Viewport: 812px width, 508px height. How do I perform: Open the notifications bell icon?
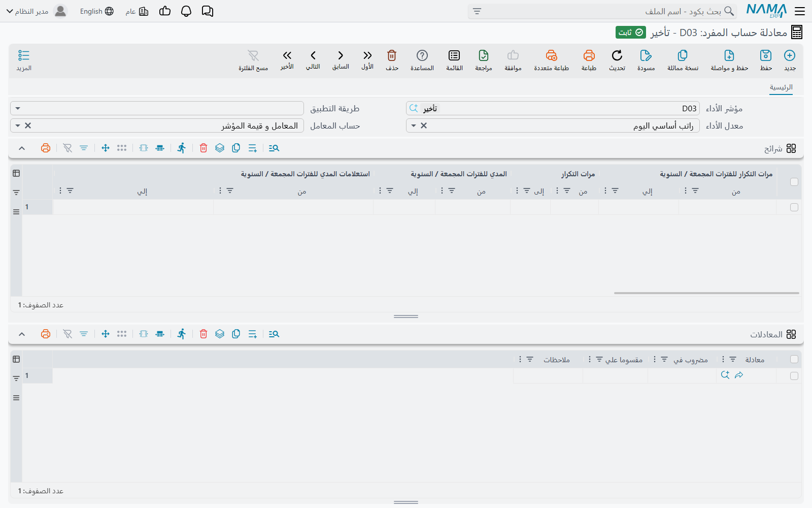tap(186, 11)
